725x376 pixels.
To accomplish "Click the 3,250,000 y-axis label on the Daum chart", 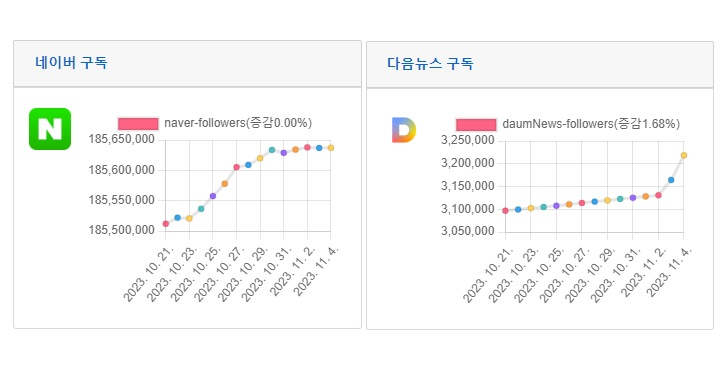I will click(x=467, y=140).
